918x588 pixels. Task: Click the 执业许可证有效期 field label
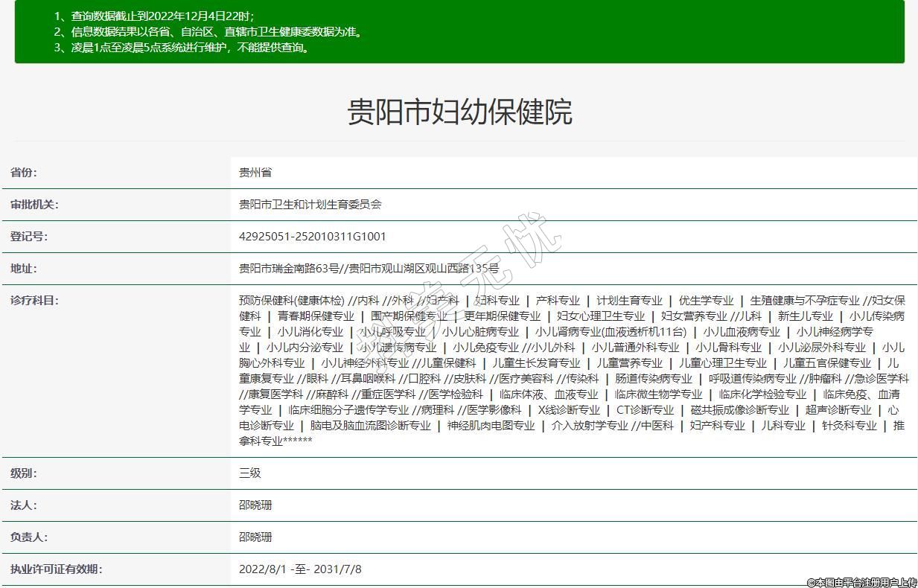coord(56,569)
